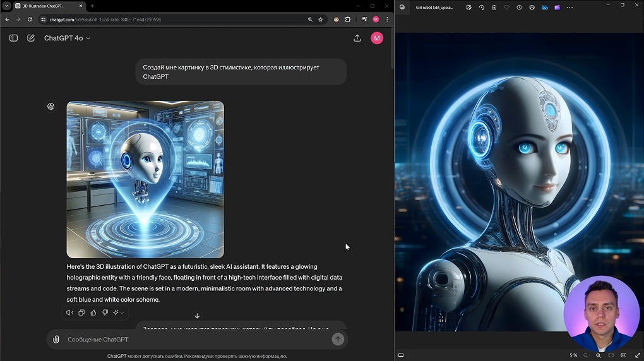The width and height of the screenshot is (644, 361).
Task: Open the ChatGPT 4o model dropdown
Action: pos(68,38)
